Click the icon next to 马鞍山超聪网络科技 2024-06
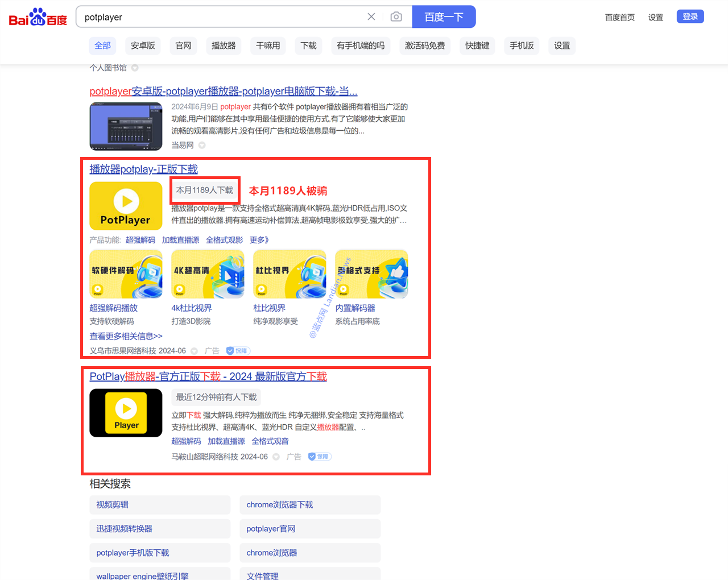Screen dimensions: 728x580 pos(276,457)
